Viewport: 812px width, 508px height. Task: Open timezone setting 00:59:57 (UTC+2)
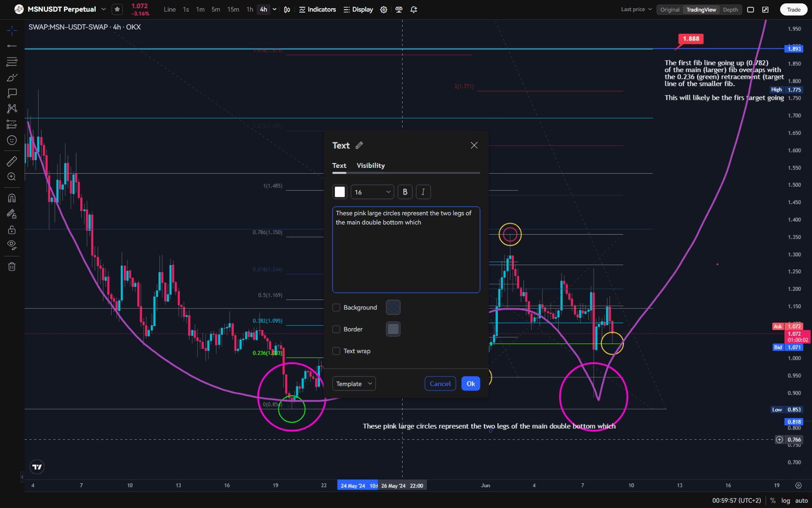point(737,501)
